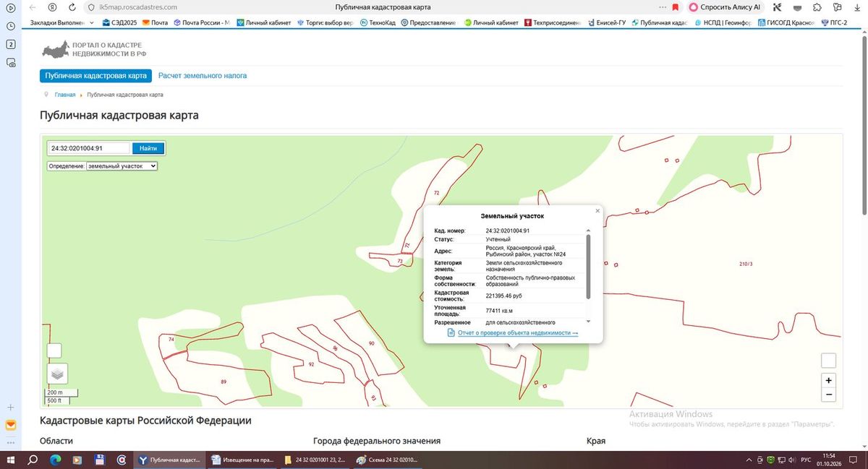The width and height of the screenshot is (868, 469).
Task: Show hidden system tray icons
Action: [748, 460]
